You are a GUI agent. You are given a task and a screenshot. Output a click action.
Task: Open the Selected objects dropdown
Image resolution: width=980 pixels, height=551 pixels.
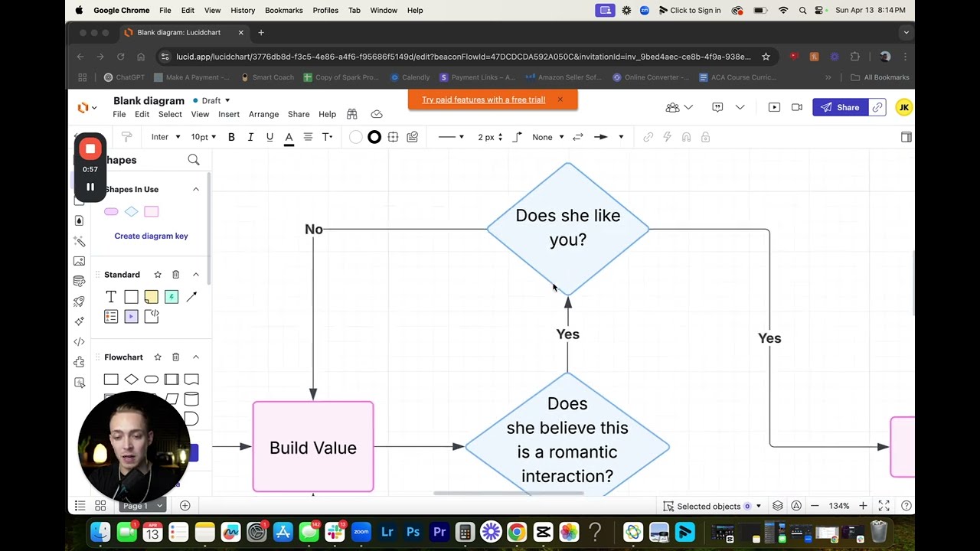[712, 506]
